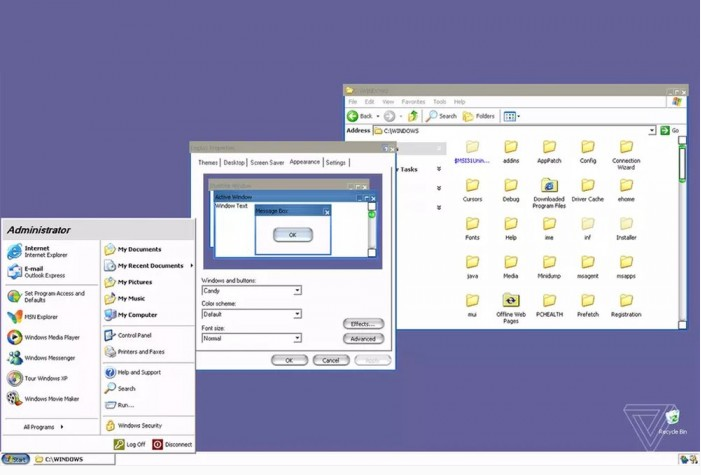Click the Log Off icon
701x475 pixels.
tap(119, 444)
